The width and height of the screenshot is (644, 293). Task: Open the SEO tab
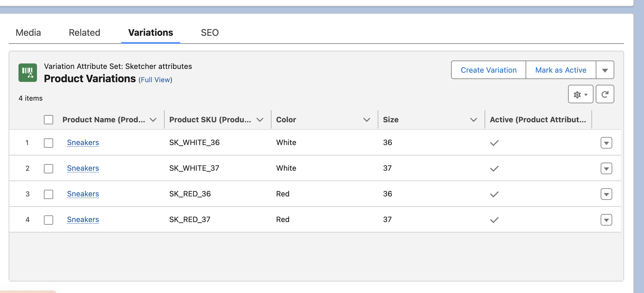[210, 33]
